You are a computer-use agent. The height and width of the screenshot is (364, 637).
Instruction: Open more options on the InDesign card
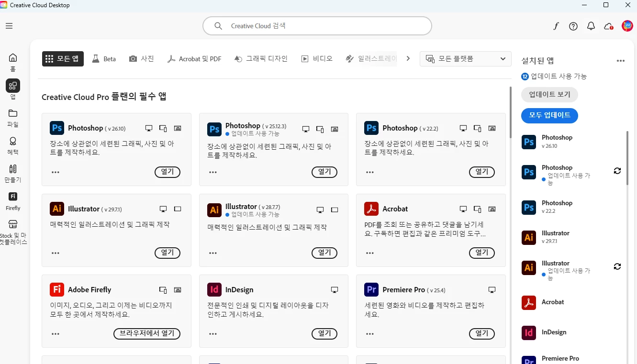213,334
